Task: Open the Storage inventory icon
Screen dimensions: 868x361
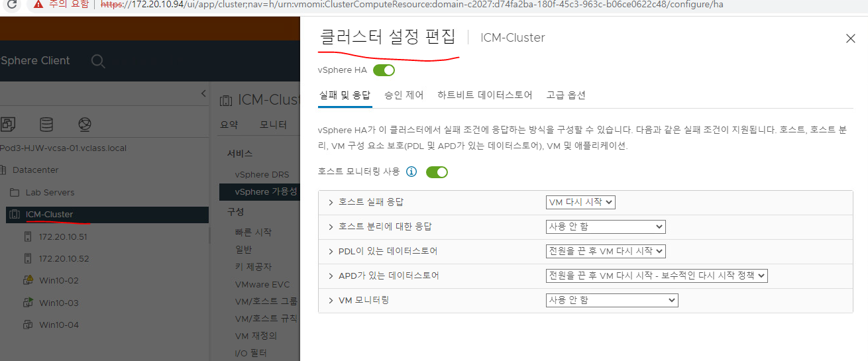Action: [x=46, y=124]
